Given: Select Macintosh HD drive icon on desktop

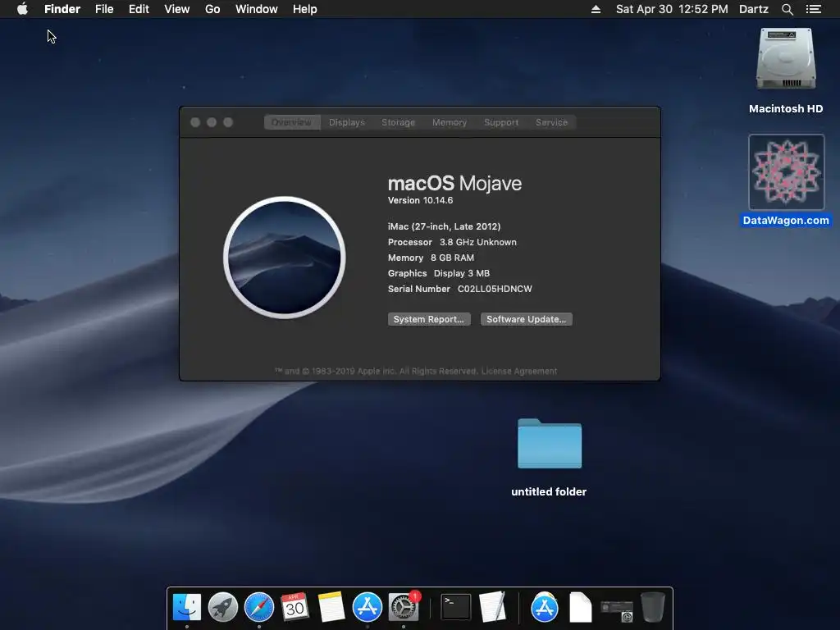Looking at the screenshot, I should [x=786, y=59].
